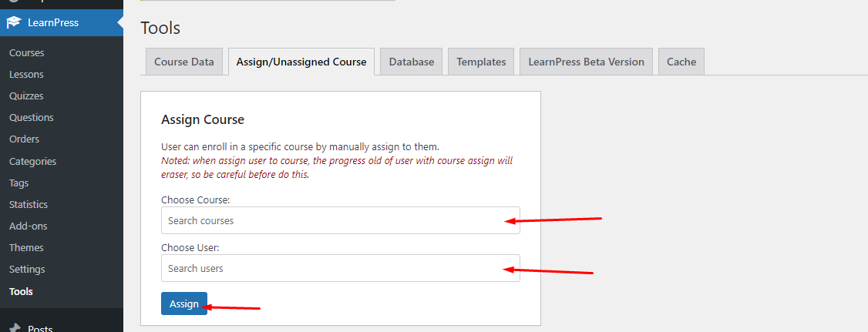Switch to the Database tab

pos(412,62)
